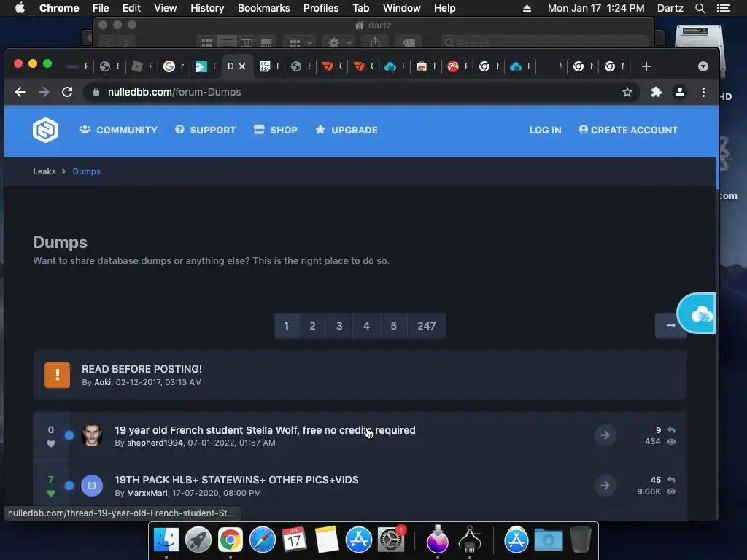Viewport: 747px width, 560px height.
Task: Open Spotlight search in menu bar
Action: (x=700, y=8)
